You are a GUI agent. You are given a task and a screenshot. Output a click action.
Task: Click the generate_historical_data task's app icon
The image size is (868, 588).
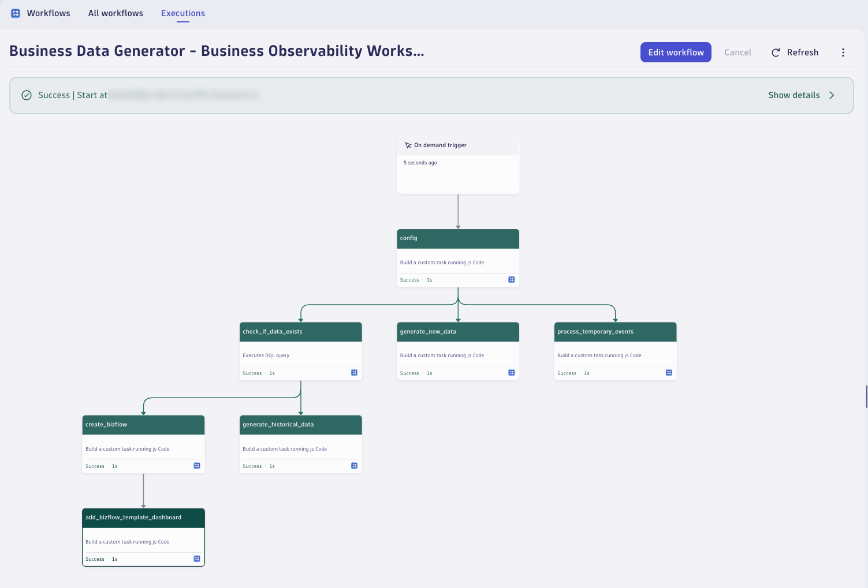(355, 466)
